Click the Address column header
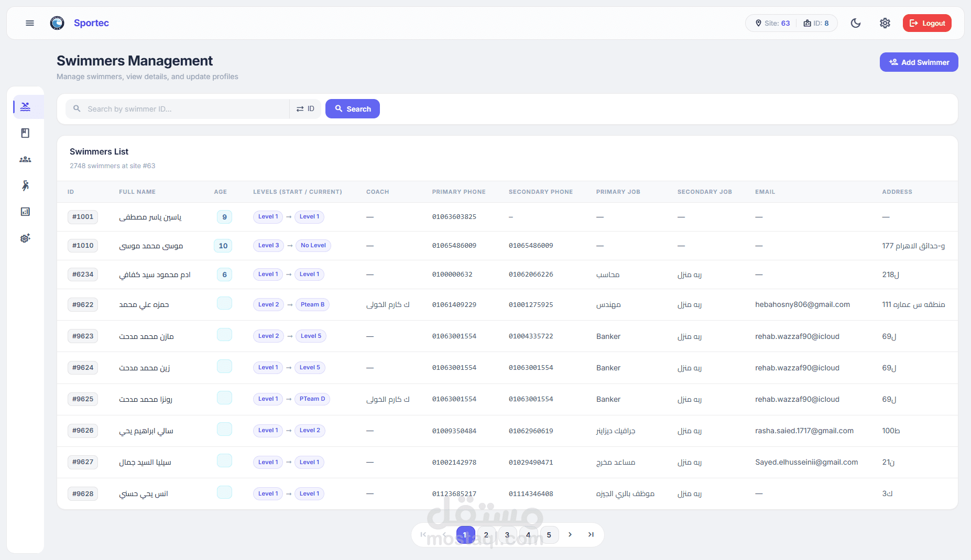 (897, 192)
